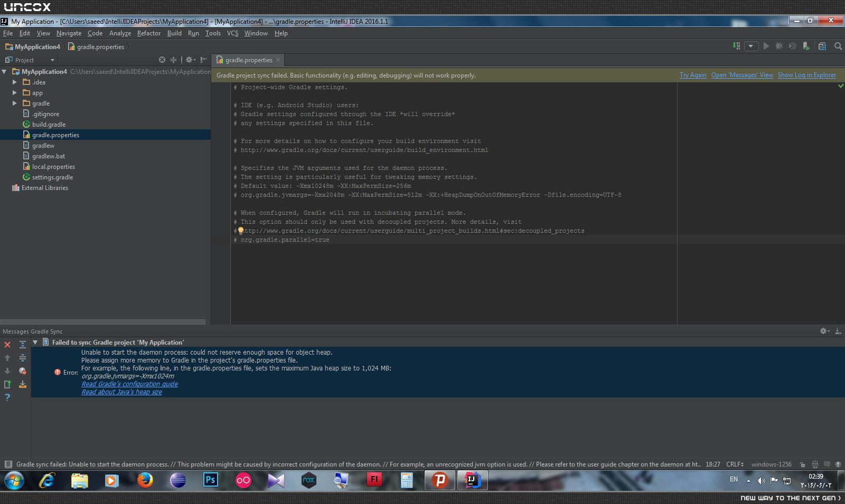Open the Refactor menu
Image resolution: width=845 pixels, height=504 pixels.
(149, 33)
